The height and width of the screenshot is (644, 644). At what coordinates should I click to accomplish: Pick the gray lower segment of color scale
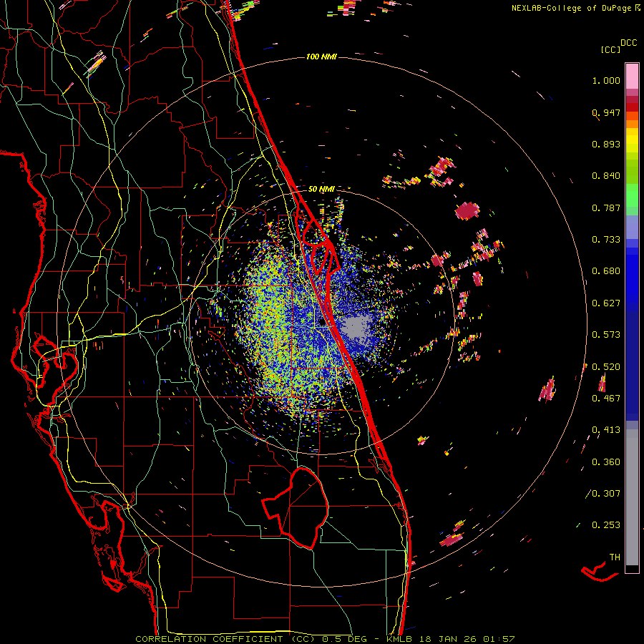[632, 497]
